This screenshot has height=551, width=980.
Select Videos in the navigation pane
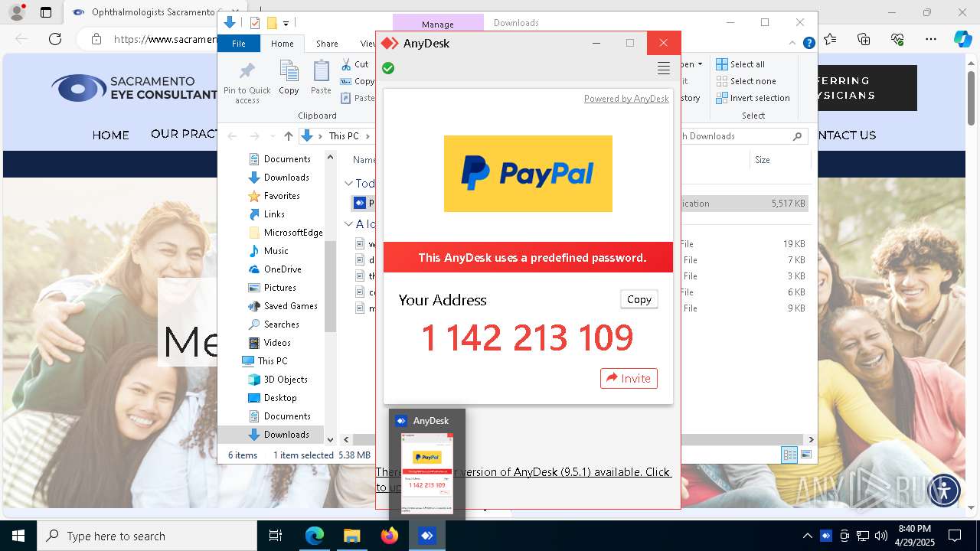277,343
